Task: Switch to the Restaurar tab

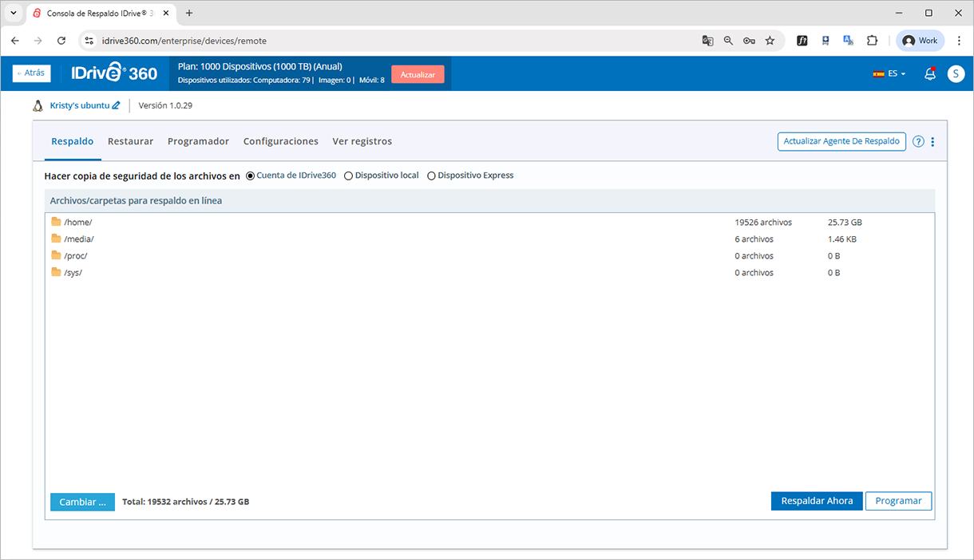Action: [x=130, y=141]
